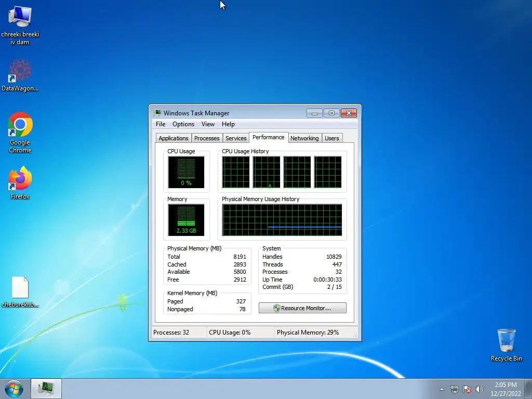
Task: Click the Memory 2.33 GB gauge
Action: pyautogui.click(x=186, y=220)
